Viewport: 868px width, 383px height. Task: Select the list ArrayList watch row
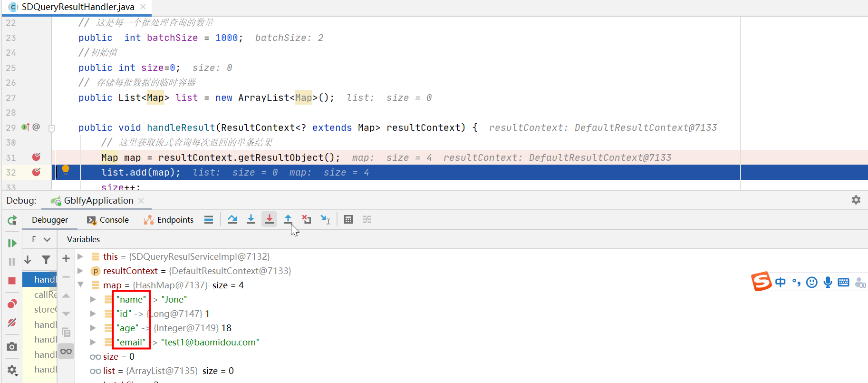[162, 371]
